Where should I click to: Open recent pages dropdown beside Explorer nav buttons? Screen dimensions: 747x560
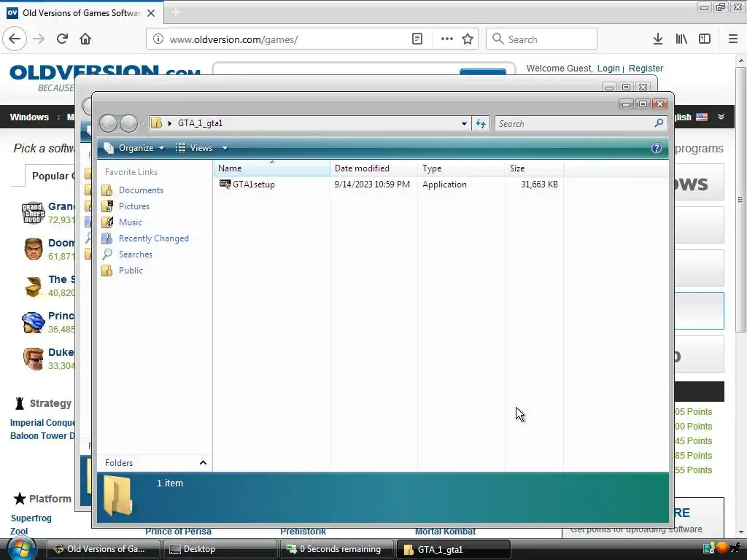click(143, 124)
